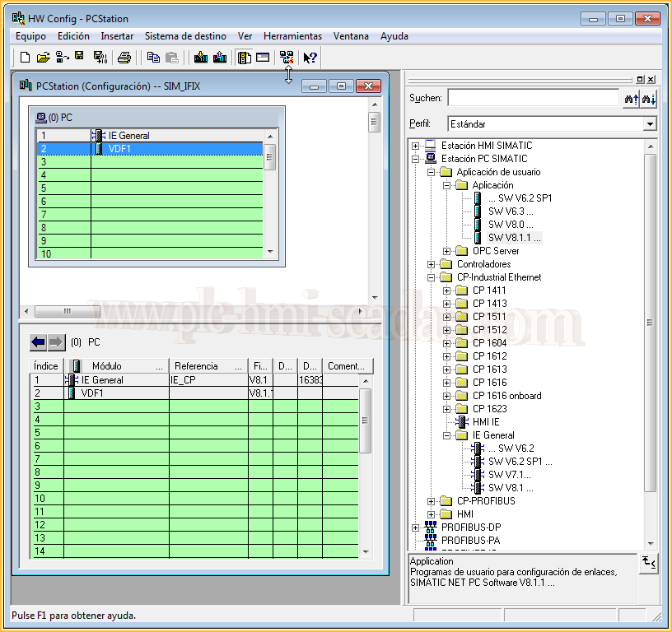The width and height of the screenshot is (672, 632).
Task: Open the Sistema de destino menu
Action: [185, 36]
